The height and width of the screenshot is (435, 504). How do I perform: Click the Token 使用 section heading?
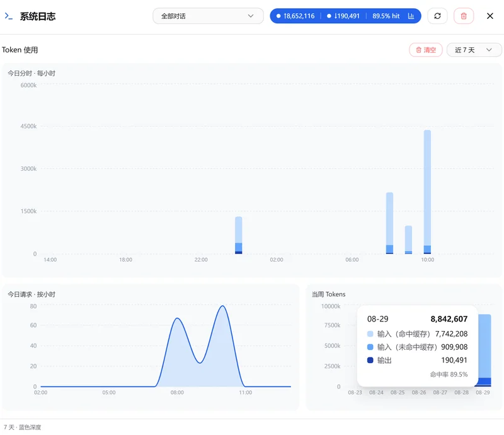[x=20, y=50]
